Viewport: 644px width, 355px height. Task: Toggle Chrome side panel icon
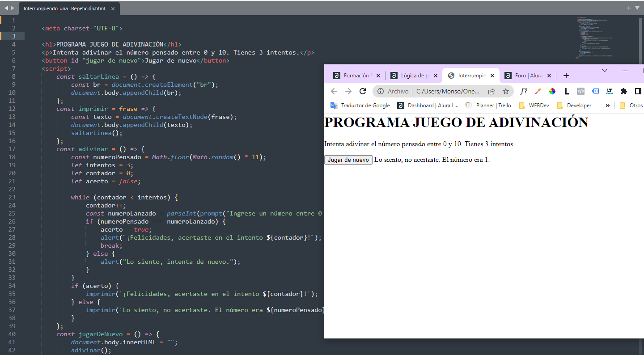click(638, 91)
